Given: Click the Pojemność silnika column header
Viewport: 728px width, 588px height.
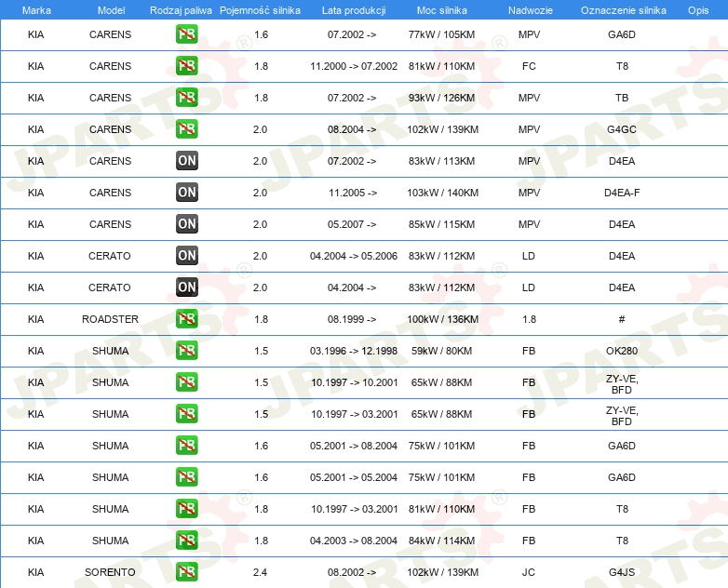Looking at the screenshot, I should click(x=260, y=10).
